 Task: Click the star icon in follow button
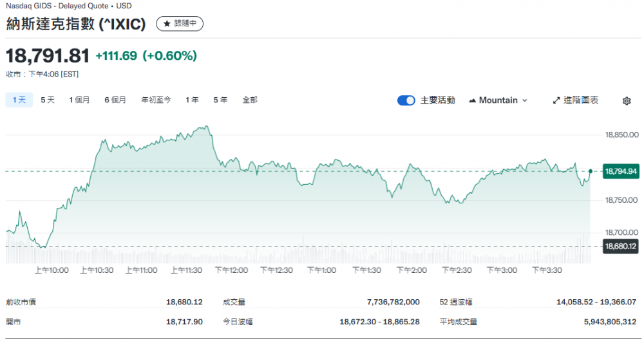pos(167,24)
